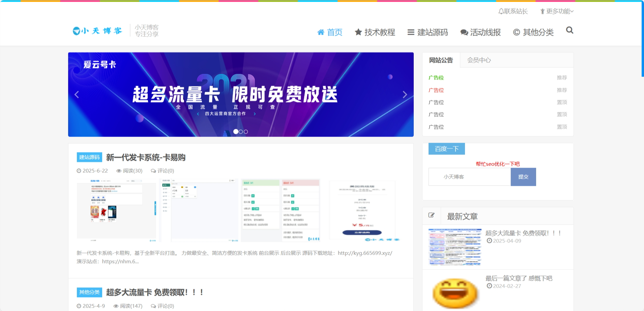Viewport: 644px width, 311px height.
Task: Select the 网站公告 tab
Action: point(441,60)
